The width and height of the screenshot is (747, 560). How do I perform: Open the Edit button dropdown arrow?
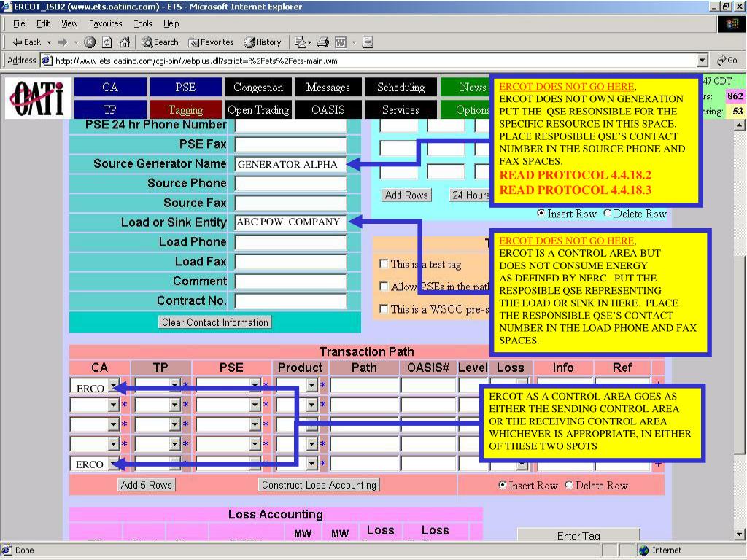[354, 42]
